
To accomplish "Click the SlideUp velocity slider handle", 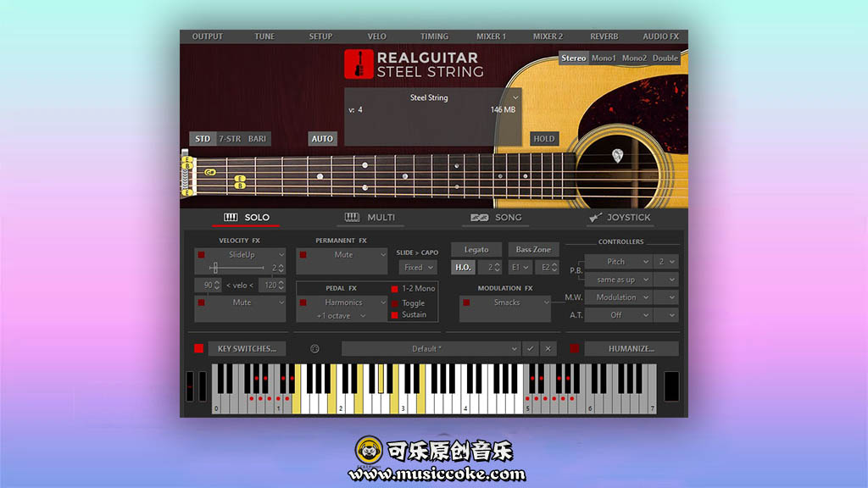I will click(x=214, y=268).
